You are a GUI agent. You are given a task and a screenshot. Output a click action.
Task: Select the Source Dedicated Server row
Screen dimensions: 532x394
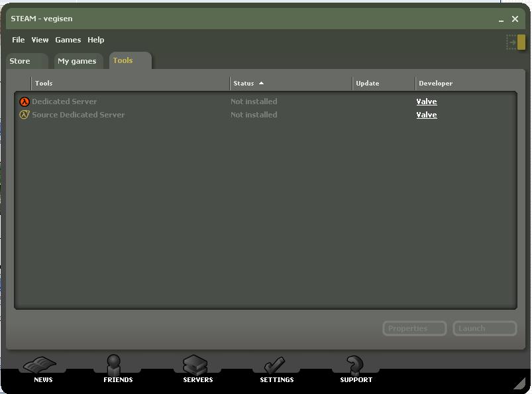click(x=266, y=115)
